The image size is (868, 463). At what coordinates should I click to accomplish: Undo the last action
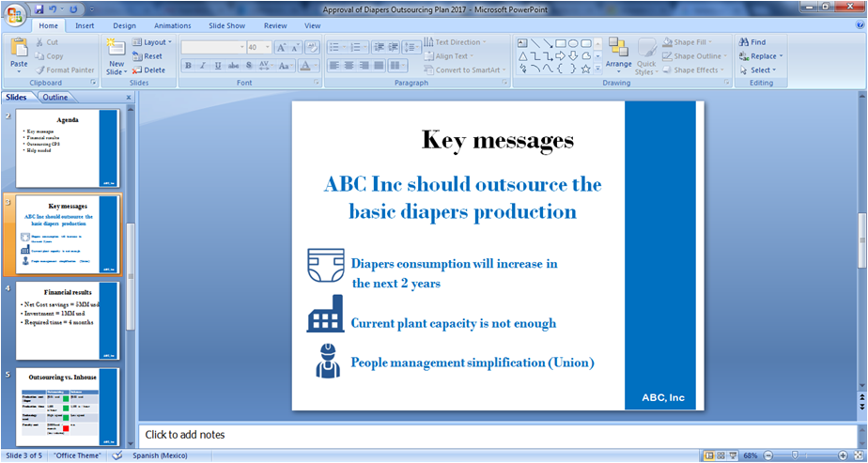54,9
